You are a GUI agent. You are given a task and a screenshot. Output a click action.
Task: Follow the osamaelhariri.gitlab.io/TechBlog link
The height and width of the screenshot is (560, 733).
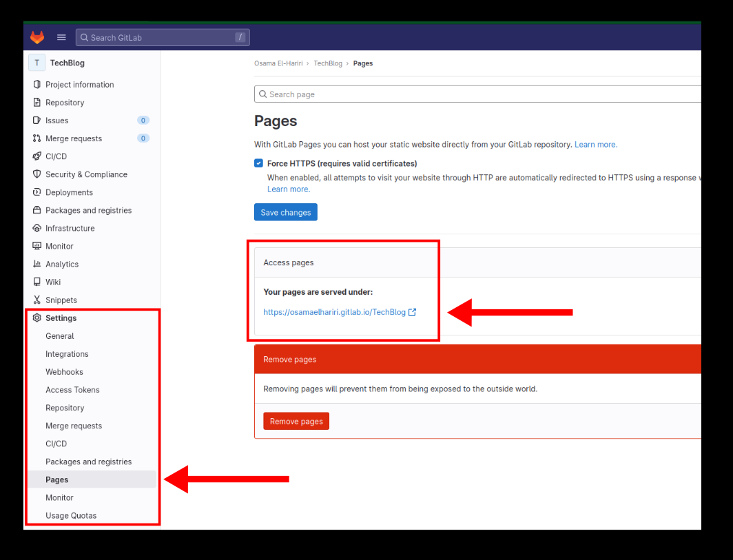[x=335, y=312]
